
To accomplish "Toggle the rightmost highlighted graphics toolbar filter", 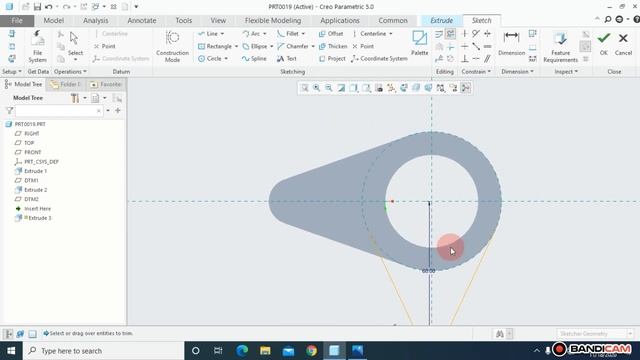I will 466,88.
